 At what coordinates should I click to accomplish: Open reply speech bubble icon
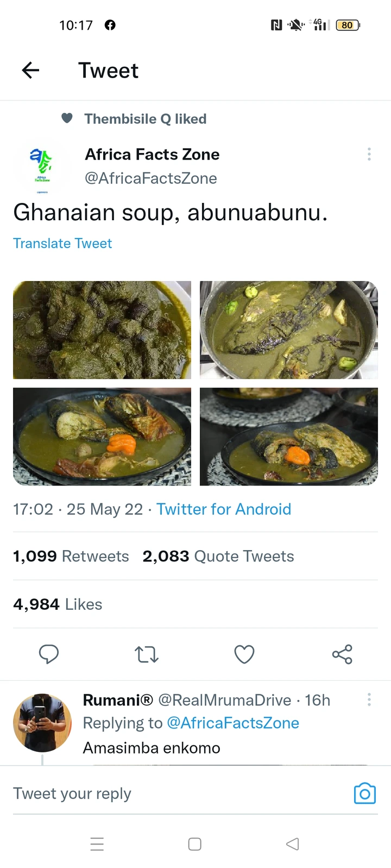coord(49,654)
